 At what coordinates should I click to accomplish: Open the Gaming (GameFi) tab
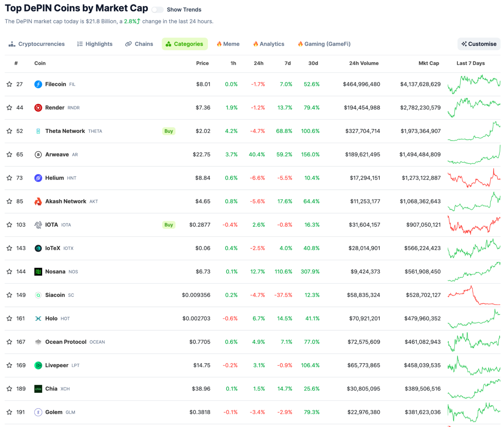[324, 44]
